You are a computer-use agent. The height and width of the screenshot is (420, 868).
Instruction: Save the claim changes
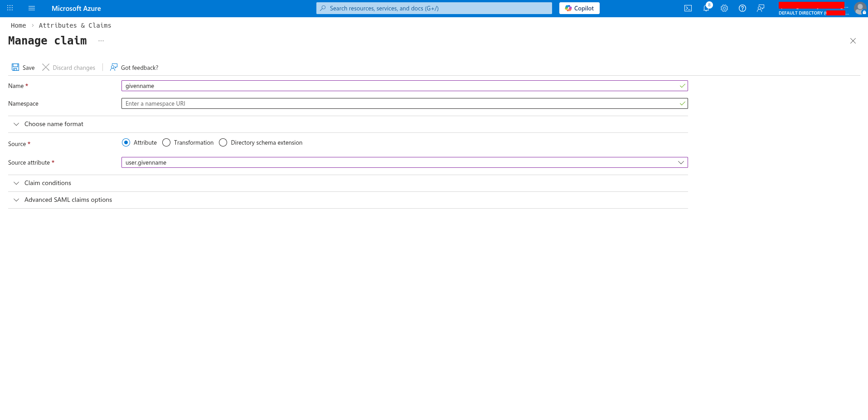23,67
